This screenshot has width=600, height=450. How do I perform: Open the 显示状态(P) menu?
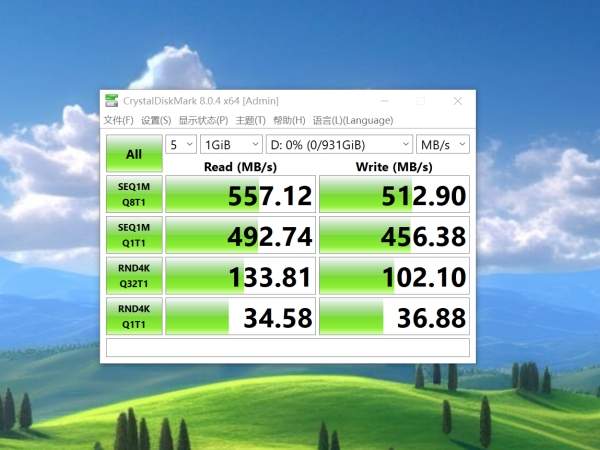(203, 120)
